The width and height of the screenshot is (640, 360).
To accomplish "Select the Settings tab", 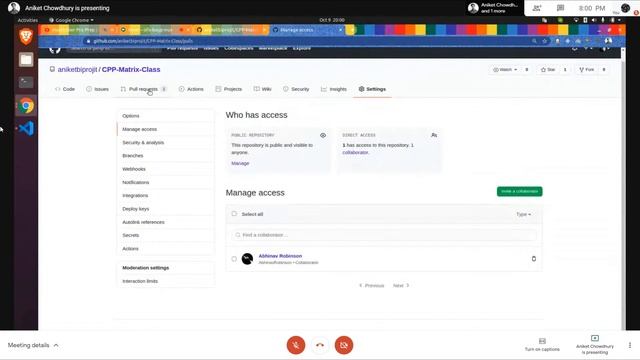I will (x=372, y=89).
